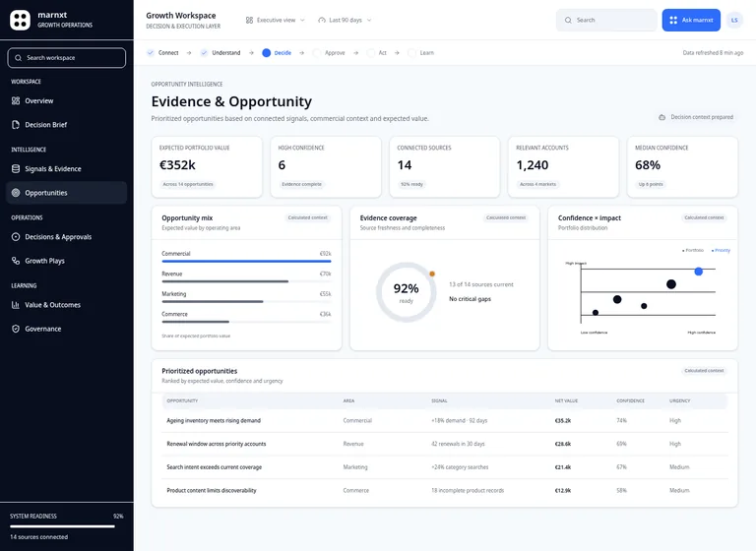Screen dimensions: 756x551
Task: Open Governance in the sidebar
Action: (67, 329)
